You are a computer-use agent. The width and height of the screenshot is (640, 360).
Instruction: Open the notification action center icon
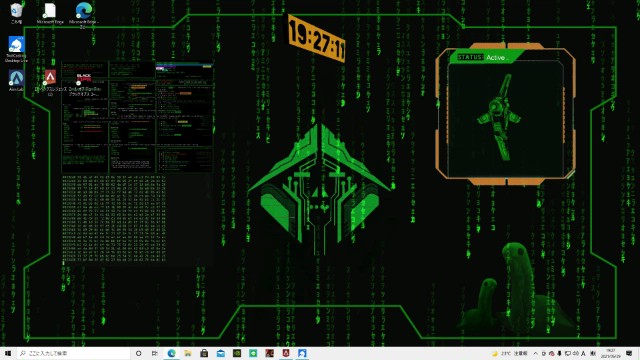coord(629,353)
